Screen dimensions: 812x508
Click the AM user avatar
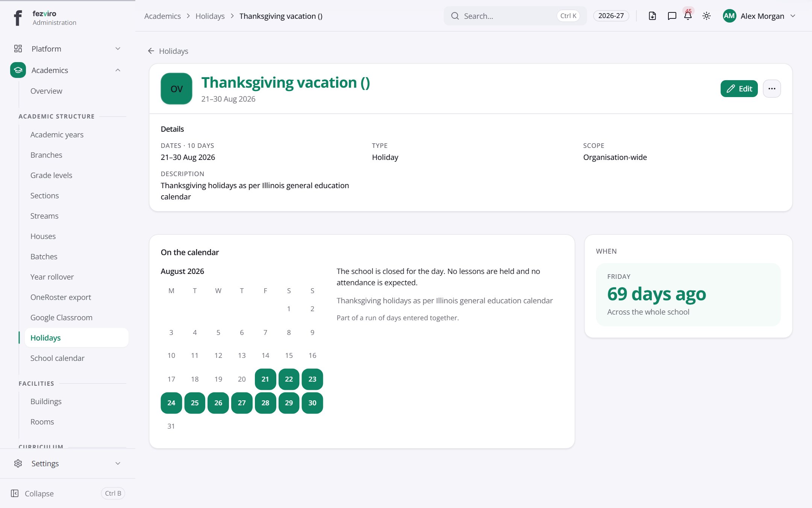[729, 16]
